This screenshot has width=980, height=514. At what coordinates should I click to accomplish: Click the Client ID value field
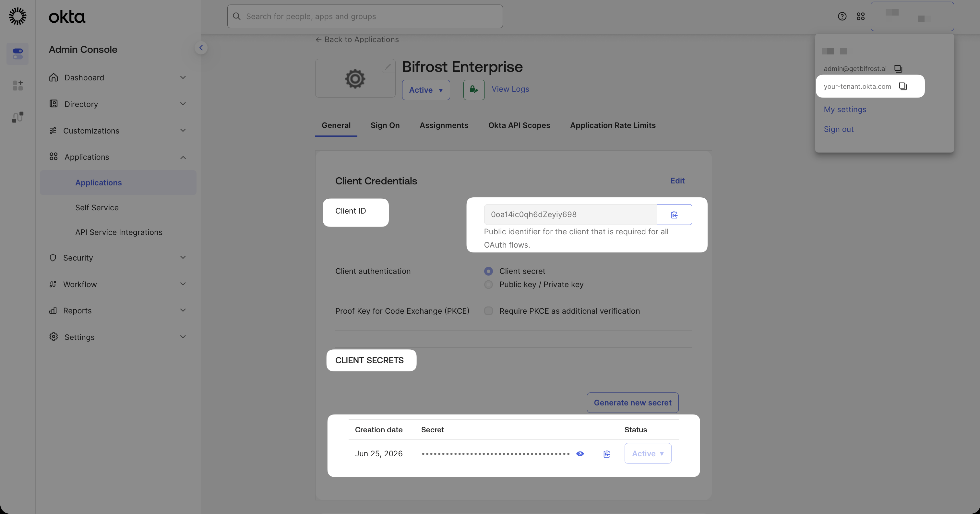(x=570, y=215)
